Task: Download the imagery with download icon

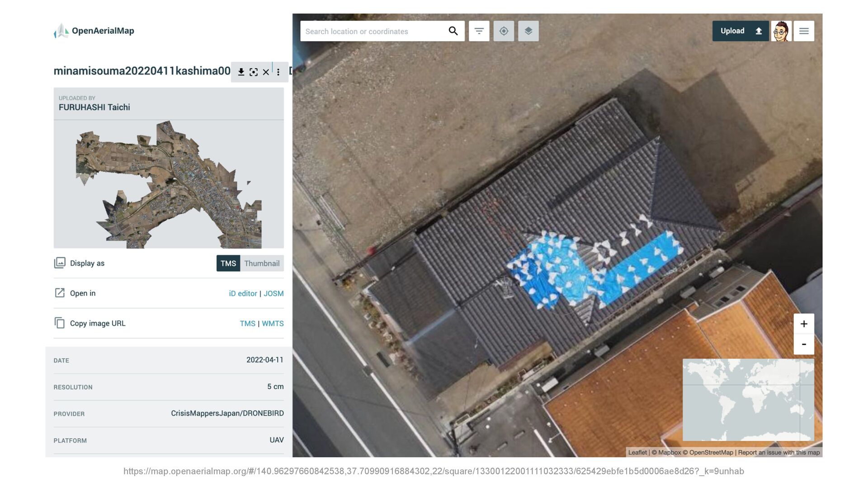Action: [241, 72]
